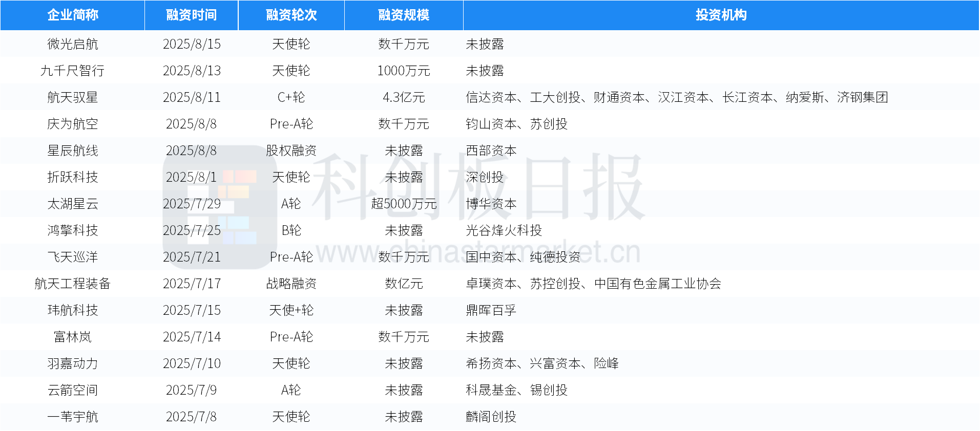Viewport: 980px width, 431px height.
Task: Click the date 2025/7/21
Action: point(192,257)
